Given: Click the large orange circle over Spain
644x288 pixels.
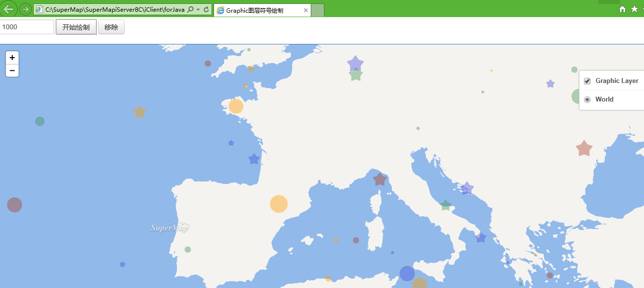Looking at the screenshot, I should coord(279,204).
